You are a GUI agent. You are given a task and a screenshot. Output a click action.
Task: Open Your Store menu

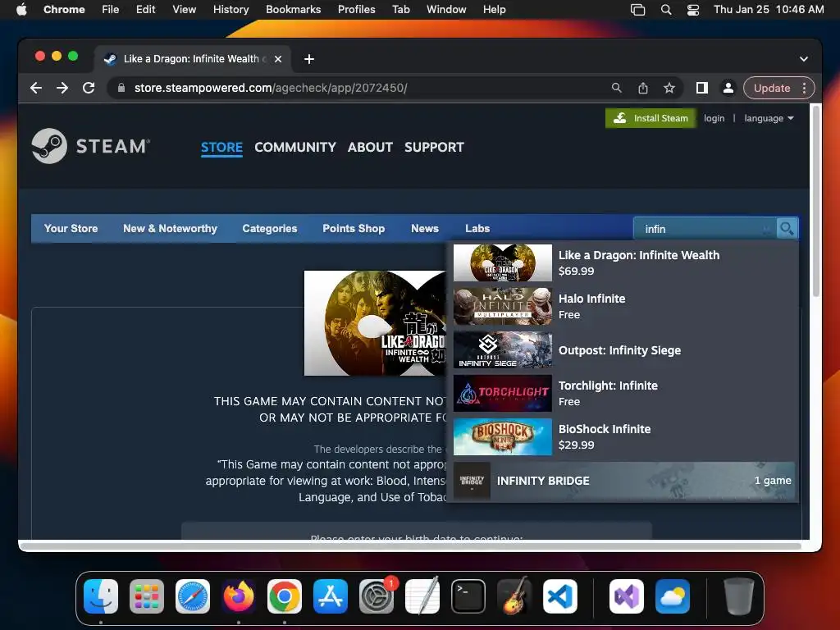(71, 228)
